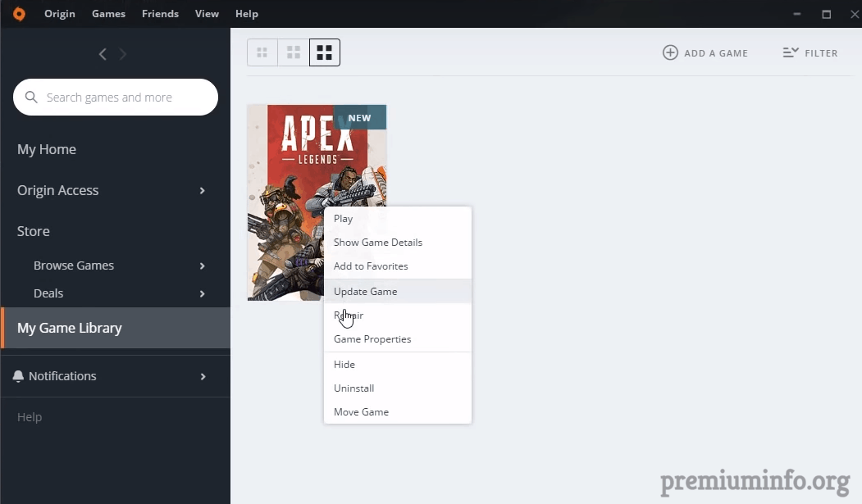Choose Play from the context menu
The width and height of the screenshot is (862, 504).
coord(398,219)
